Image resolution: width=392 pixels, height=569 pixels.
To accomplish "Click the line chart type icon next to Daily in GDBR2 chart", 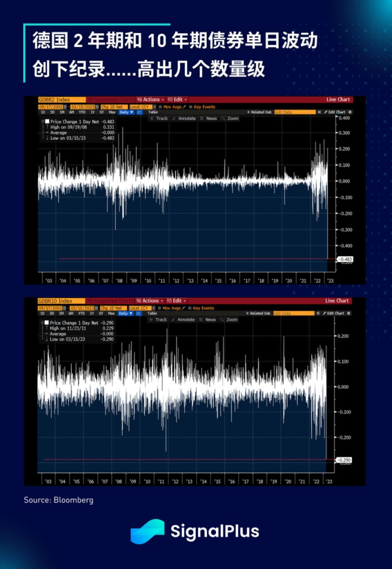I will coord(139,112).
